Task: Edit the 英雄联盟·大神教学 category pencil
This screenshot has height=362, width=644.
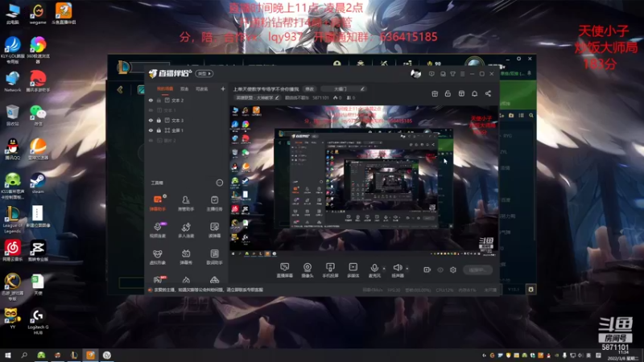Action: [277, 97]
